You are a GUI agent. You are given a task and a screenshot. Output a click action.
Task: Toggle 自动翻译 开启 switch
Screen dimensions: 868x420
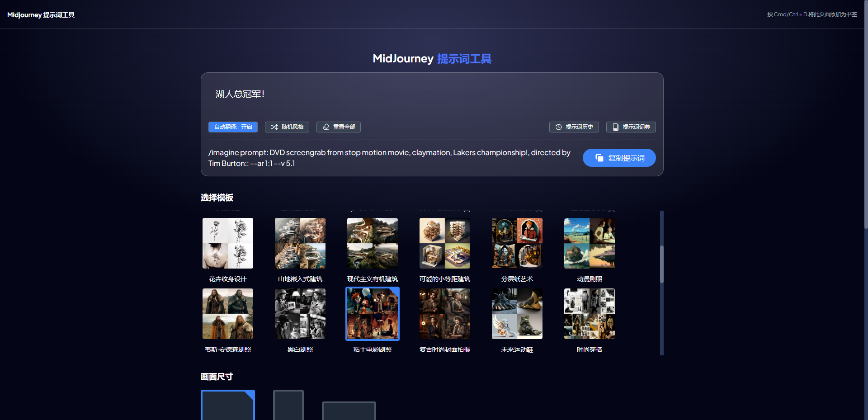[233, 127]
